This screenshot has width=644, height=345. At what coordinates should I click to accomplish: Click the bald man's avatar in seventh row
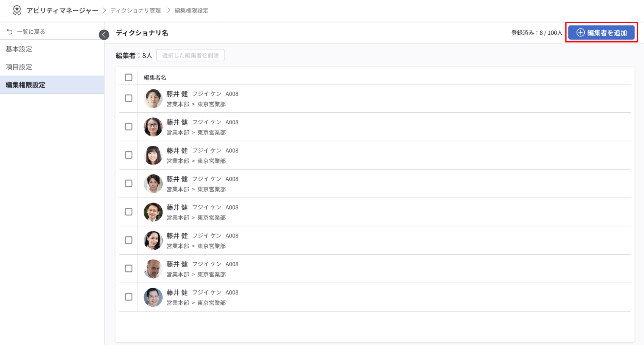pos(153,269)
